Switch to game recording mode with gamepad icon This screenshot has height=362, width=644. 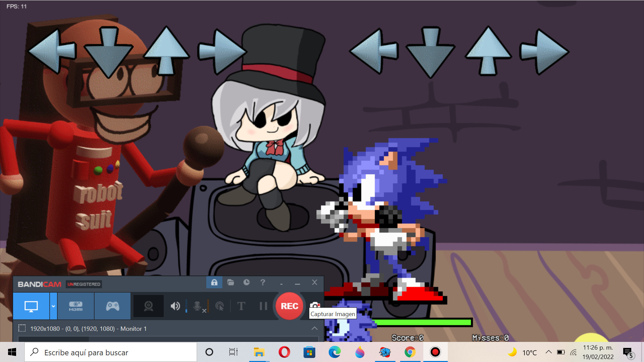coord(112,306)
